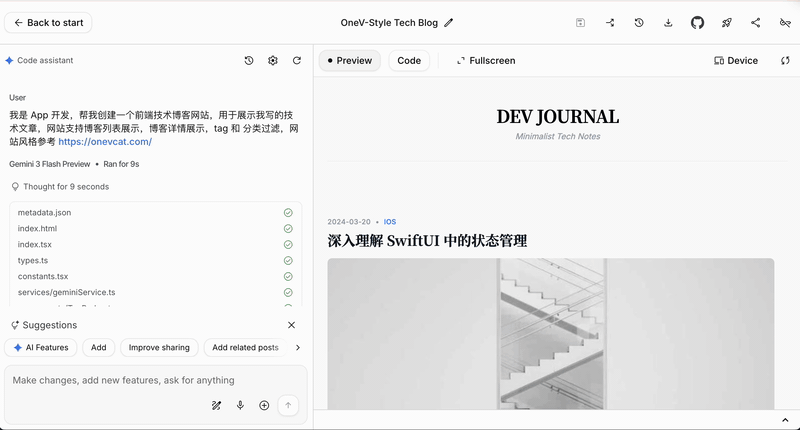Viewport: 800px width, 430px height.
Task: Open the remix/fork icon in top toolbar
Action: coord(610,22)
